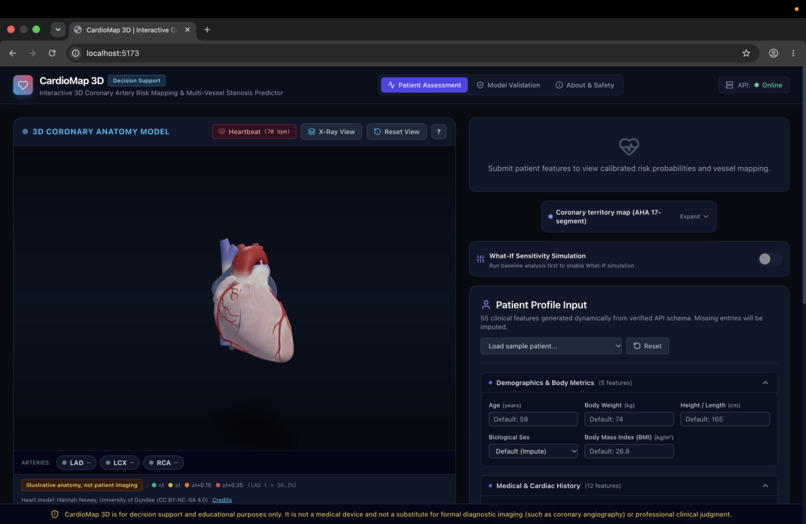Bookmark this page with star icon

(x=746, y=53)
